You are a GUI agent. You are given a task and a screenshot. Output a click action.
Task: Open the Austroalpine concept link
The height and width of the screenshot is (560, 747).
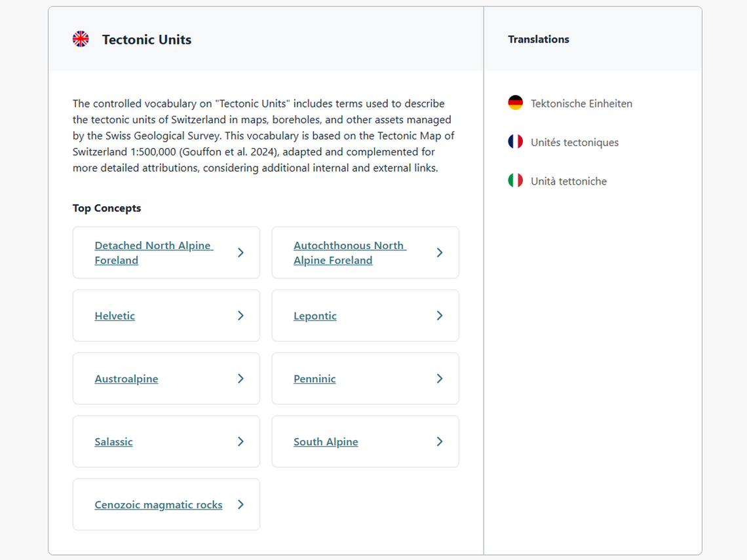point(126,379)
